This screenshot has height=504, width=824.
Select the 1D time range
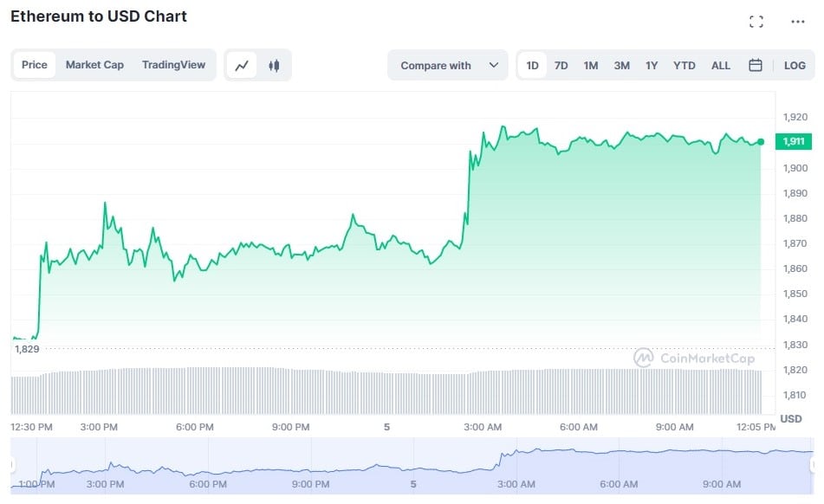(x=532, y=65)
